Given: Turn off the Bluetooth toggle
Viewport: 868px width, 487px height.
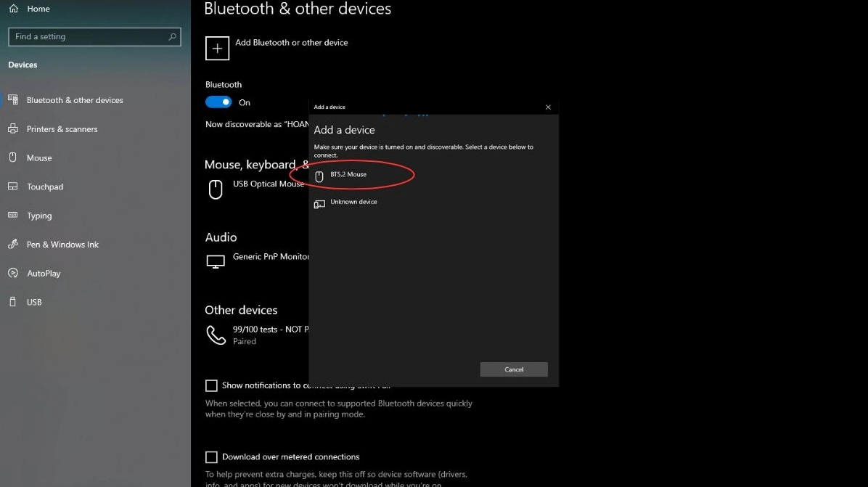Looking at the screenshot, I should [x=218, y=102].
